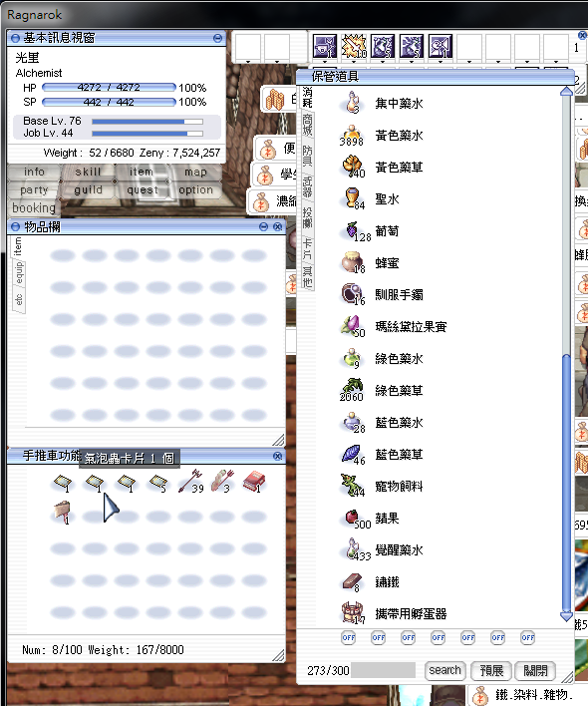This screenshot has width=588, height=706.
Task: Click the red book item in cart
Action: (254, 482)
